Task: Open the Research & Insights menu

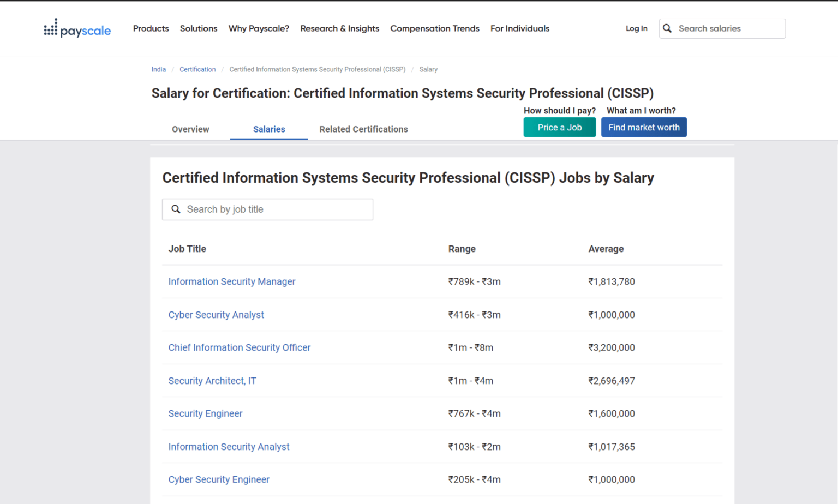Action: coord(339,28)
